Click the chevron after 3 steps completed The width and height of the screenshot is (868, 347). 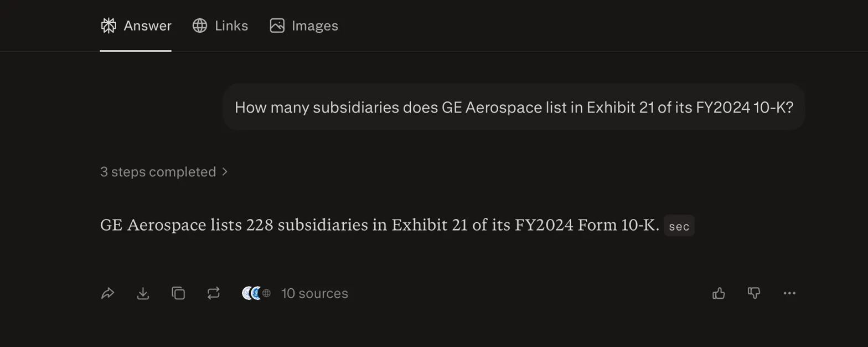click(225, 172)
